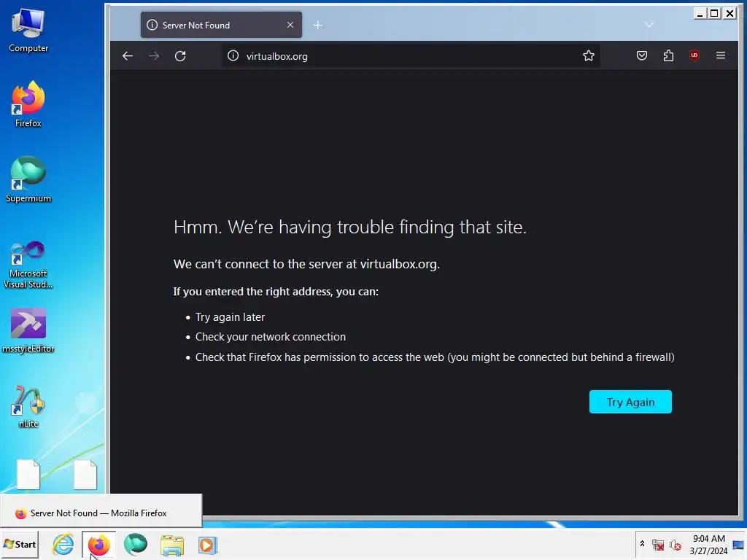Click the "We can't connect to the server" line
Viewport: 747px width, 560px height.
pyautogui.click(x=306, y=264)
